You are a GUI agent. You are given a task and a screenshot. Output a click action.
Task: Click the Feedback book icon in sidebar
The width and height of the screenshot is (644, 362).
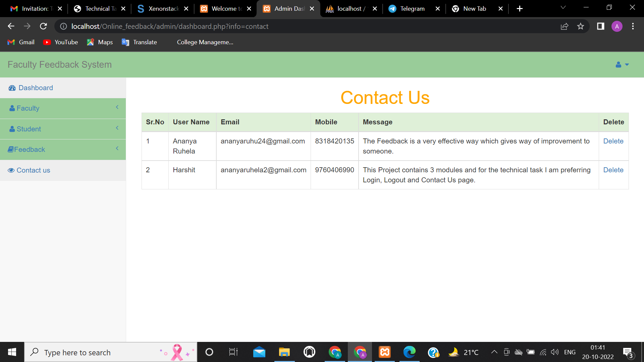[x=11, y=149]
